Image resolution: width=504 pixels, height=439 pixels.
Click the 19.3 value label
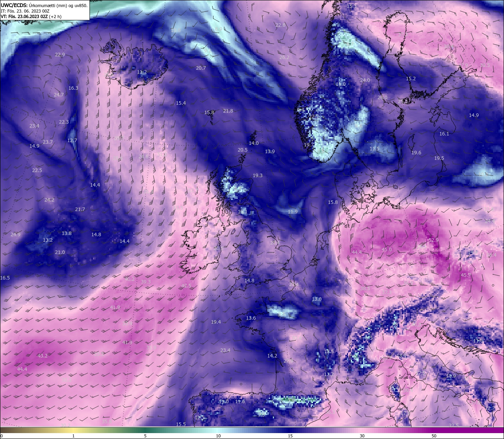point(258,176)
